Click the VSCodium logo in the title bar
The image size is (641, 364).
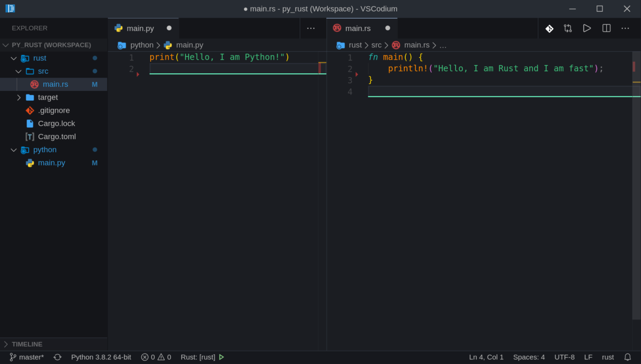coord(10,9)
